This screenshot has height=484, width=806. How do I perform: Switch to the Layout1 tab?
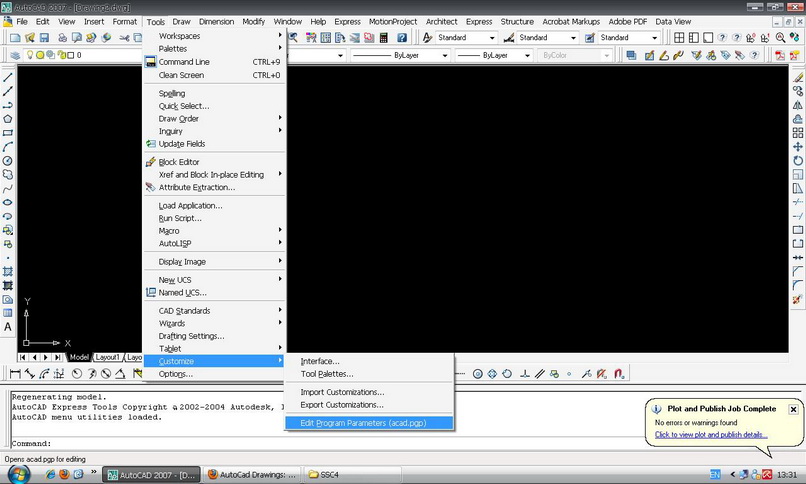point(107,357)
